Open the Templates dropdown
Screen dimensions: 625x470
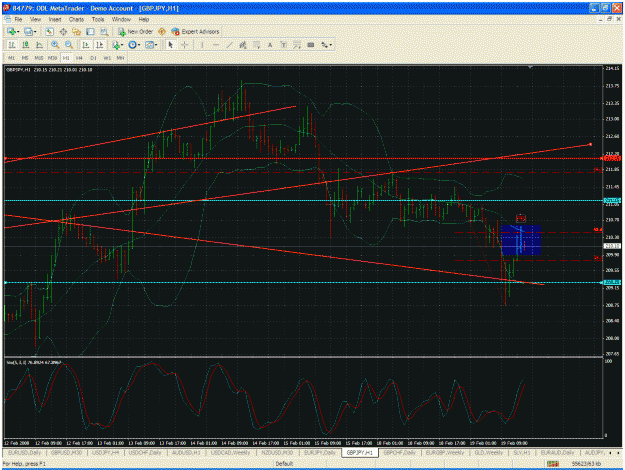pyautogui.click(x=151, y=45)
